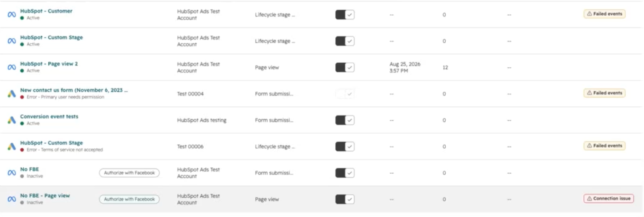Viewport: 644px width, 217px height.
Task: Toggle the HubSpot - Page view 2 switch
Action: tap(345, 68)
